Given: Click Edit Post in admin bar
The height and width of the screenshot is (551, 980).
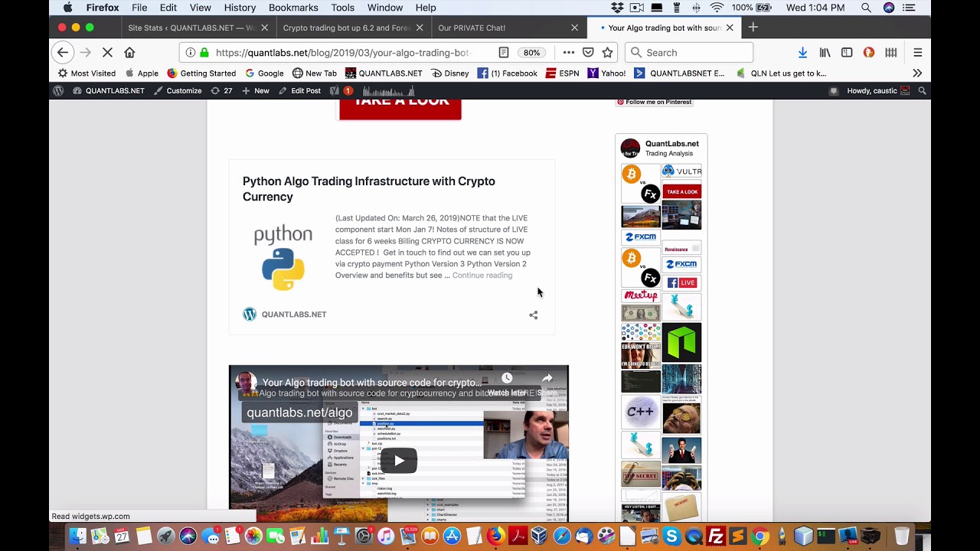Looking at the screenshot, I should click(x=299, y=90).
